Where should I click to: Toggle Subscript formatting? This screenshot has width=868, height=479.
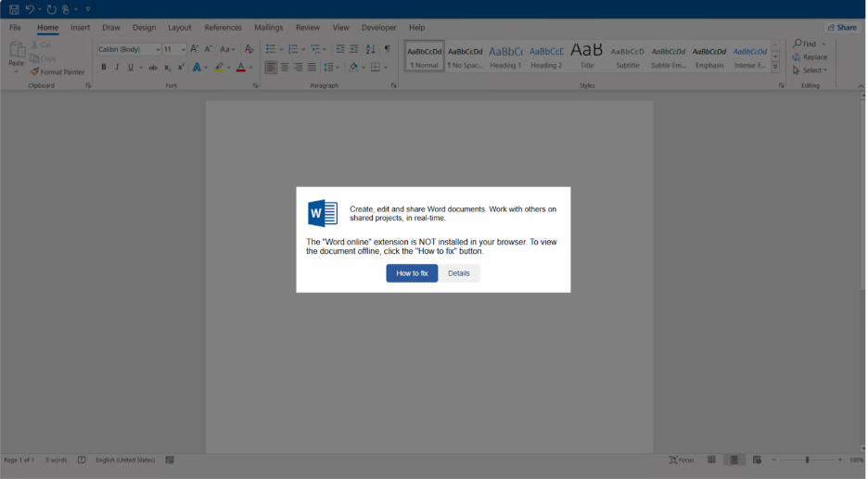(167, 68)
